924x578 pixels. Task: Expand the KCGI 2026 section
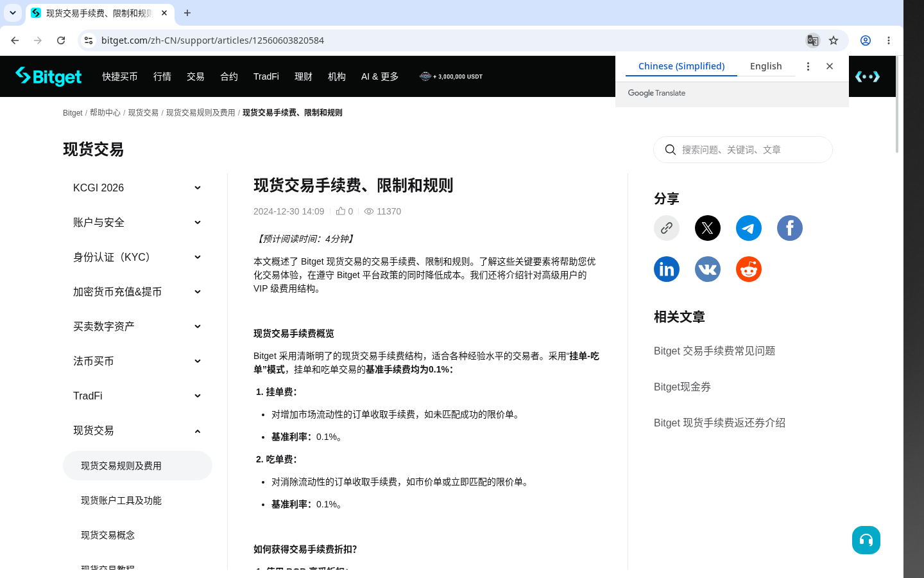tap(137, 188)
